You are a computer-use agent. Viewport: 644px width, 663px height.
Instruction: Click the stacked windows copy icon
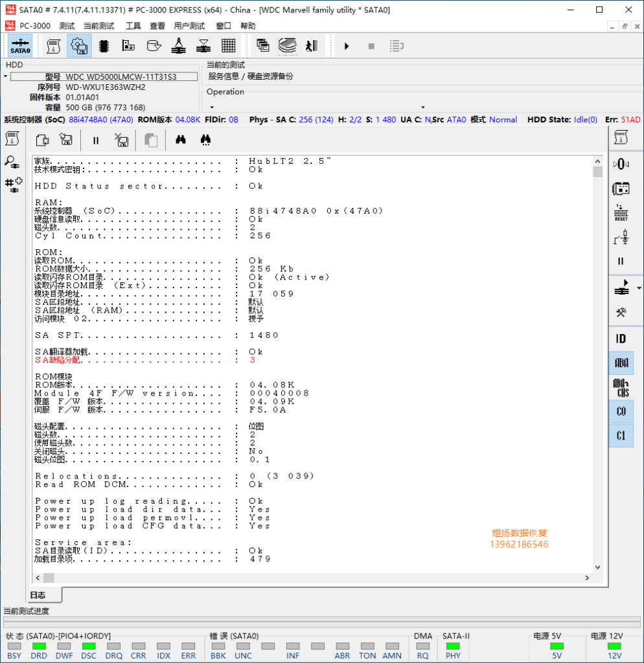coord(263,46)
